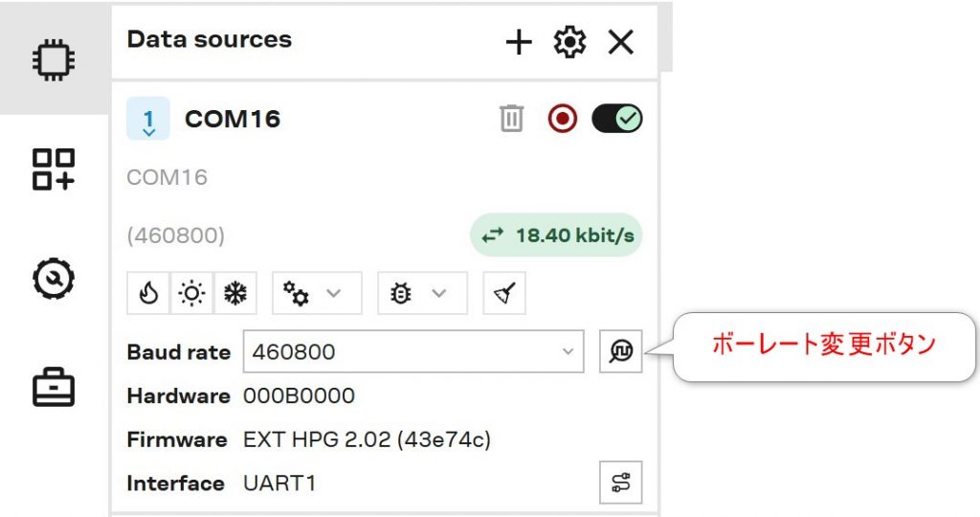
Task: Click the 18.40 kbit/s data rate badge
Action: (x=556, y=235)
